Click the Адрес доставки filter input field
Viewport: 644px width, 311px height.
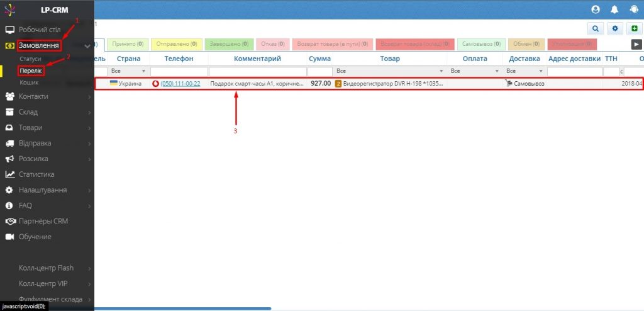pyautogui.click(x=575, y=72)
